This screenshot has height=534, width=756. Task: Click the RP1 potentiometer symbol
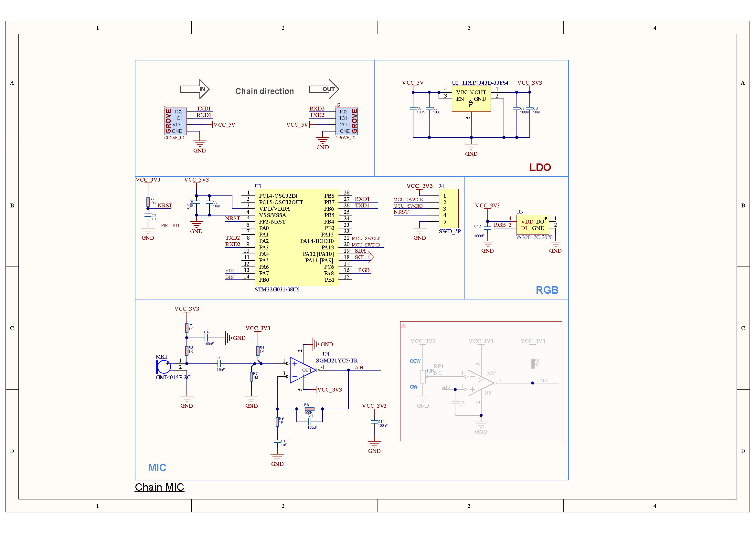click(423, 377)
